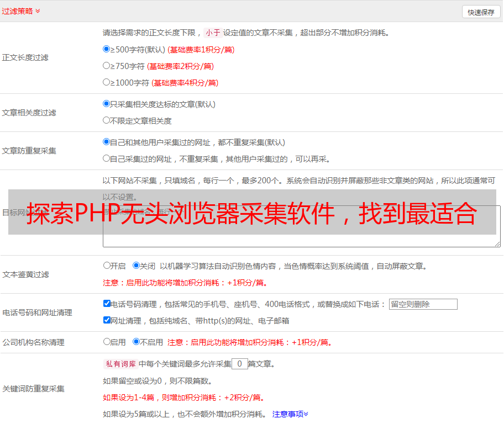Select 关闭 for 文本鉴黄过滤

[136, 266]
